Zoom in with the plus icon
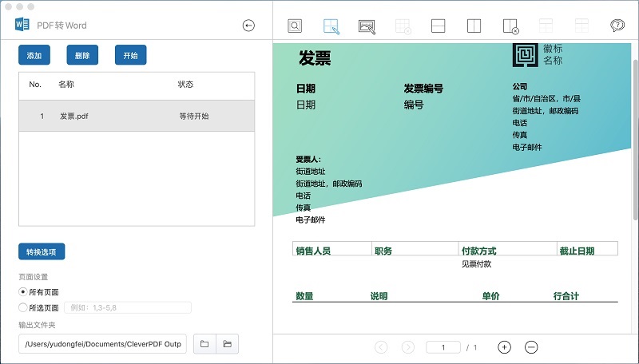 [504, 347]
